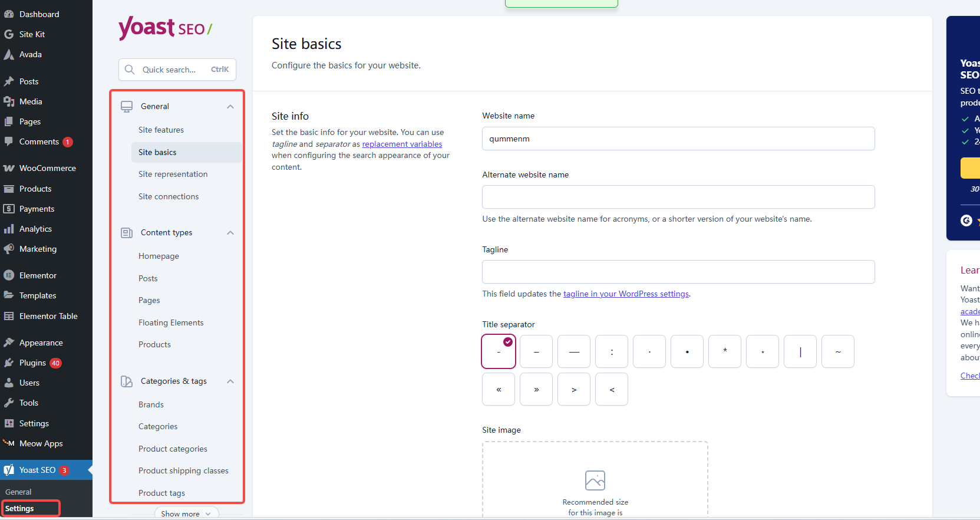Screen dimensions: 980x520
Task: Click the archive box icon beside Products in the WordPress sidebar
Action: (x=9, y=189)
